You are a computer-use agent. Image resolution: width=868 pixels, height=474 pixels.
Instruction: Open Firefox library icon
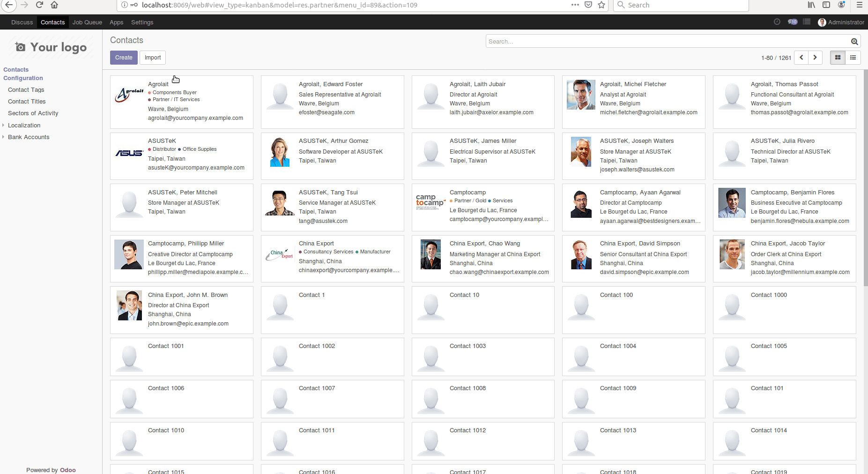click(x=811, y=5)
